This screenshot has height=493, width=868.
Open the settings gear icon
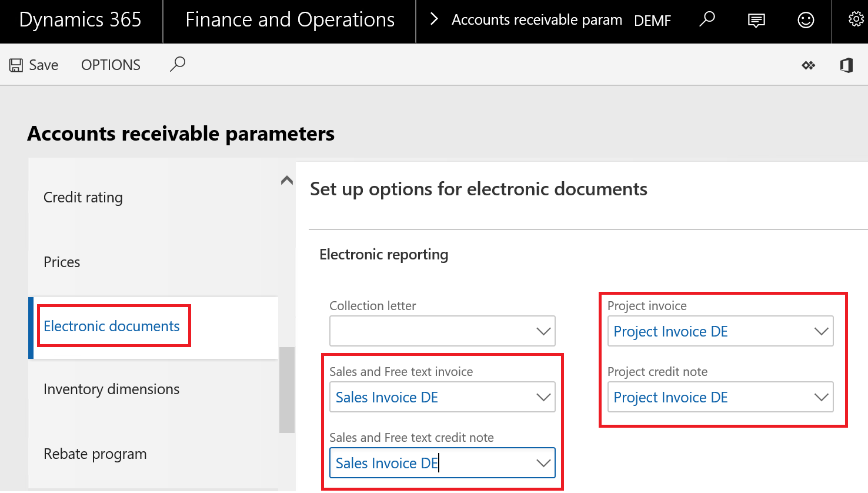point(856,19)
